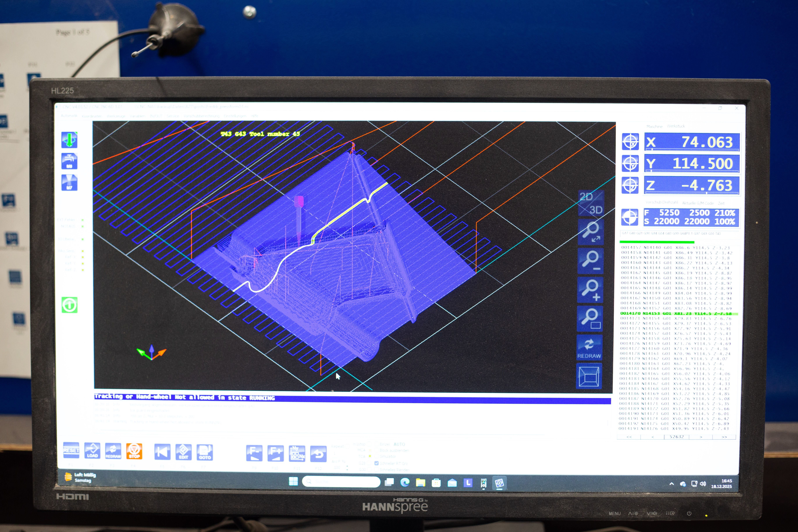This screenshot has width=798, height=532.
Task: Toggle the Schnelles Rendern checkbox
Action: click(x=377, y=470)
